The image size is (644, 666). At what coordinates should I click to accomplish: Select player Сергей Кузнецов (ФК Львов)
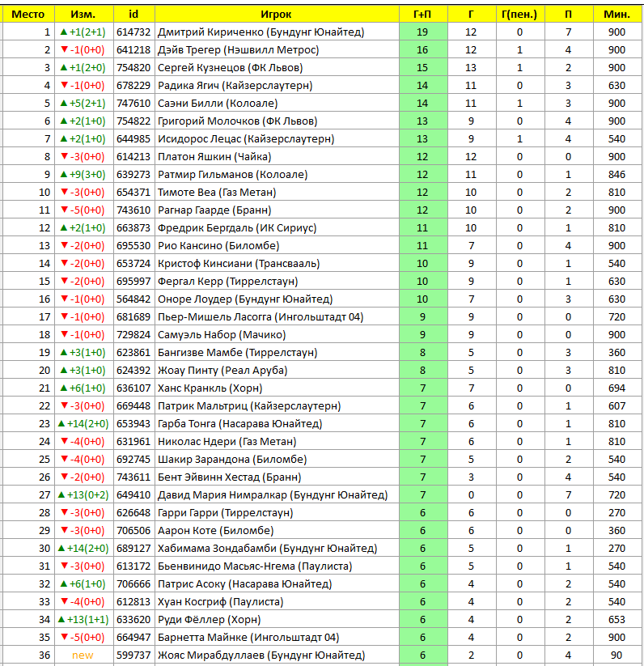pos(230,68)
